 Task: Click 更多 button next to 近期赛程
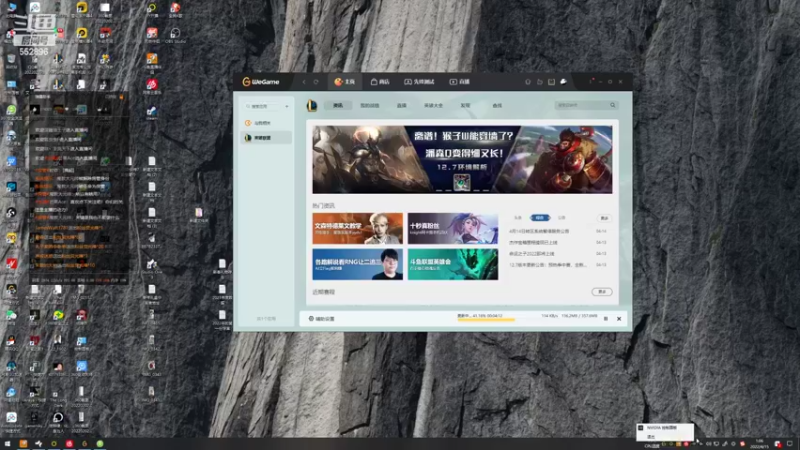coord(602,292)
